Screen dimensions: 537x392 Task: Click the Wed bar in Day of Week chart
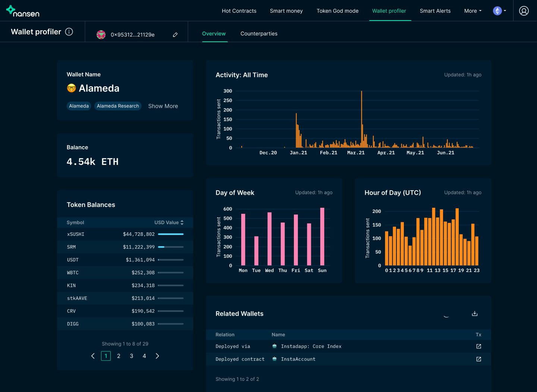pyautogui.click(x=270, y=239)
